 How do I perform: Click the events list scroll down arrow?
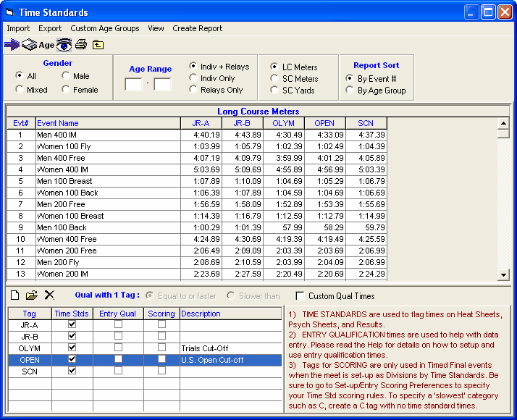click(x=503, y=274)
